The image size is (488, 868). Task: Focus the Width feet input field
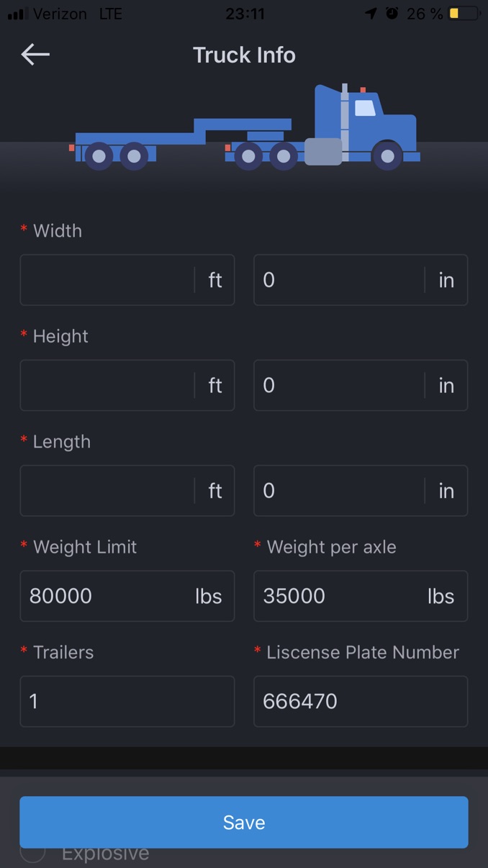(107, 280)
